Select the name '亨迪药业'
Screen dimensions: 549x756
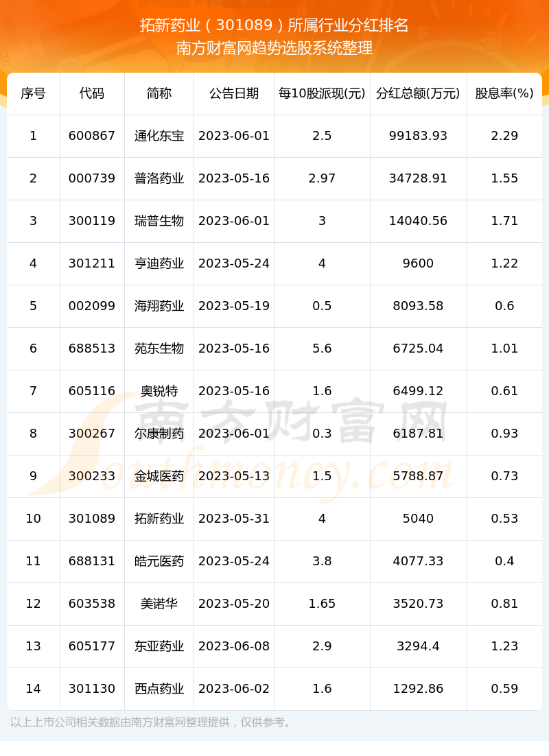click(159, 263)
